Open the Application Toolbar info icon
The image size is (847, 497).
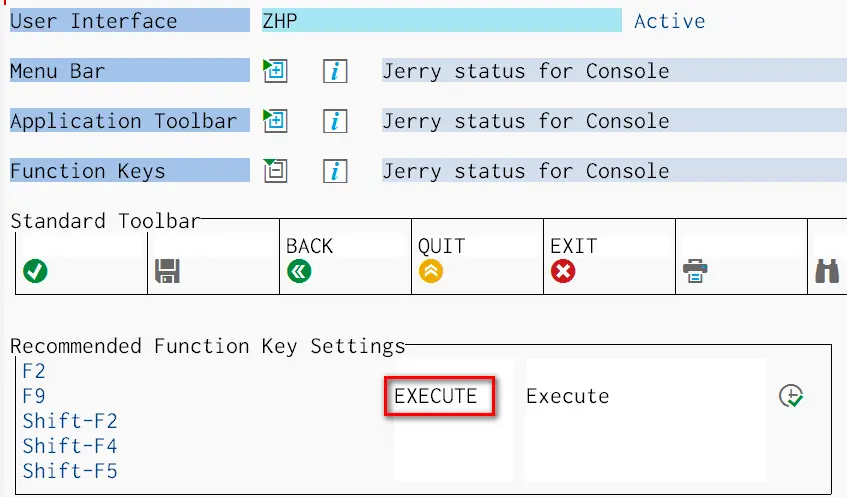(x=335, y=121)
